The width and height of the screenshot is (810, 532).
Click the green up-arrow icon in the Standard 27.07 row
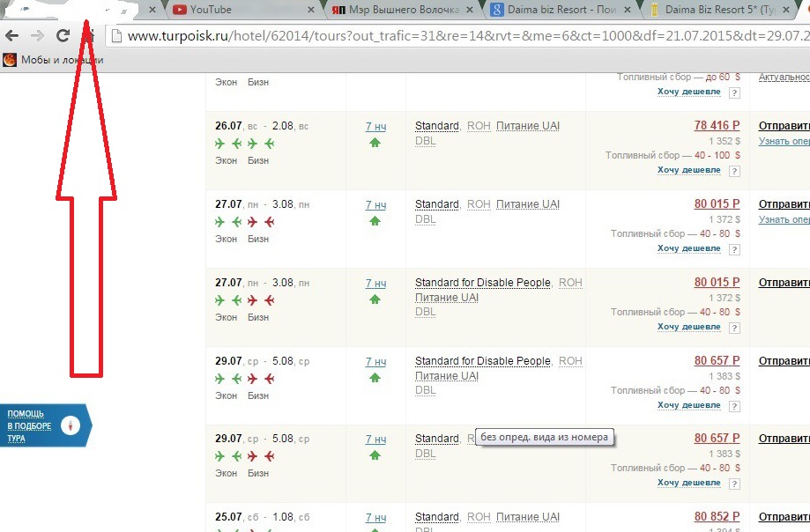click(x=375, y=221)
